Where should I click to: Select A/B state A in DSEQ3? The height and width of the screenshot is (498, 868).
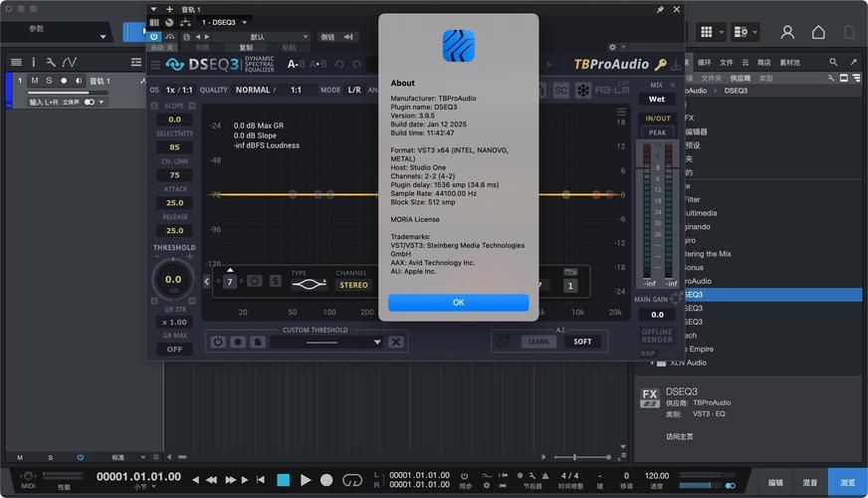tap(293, 65)
